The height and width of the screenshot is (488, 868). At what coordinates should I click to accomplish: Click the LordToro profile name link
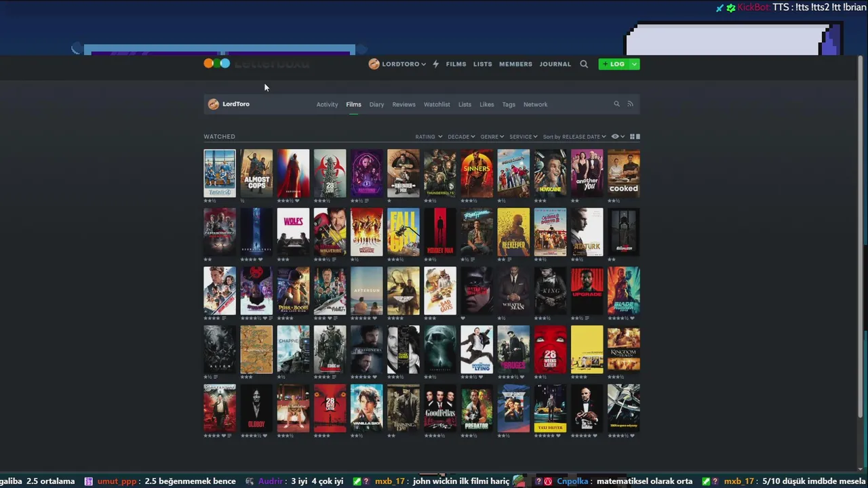tap(236, 104)
